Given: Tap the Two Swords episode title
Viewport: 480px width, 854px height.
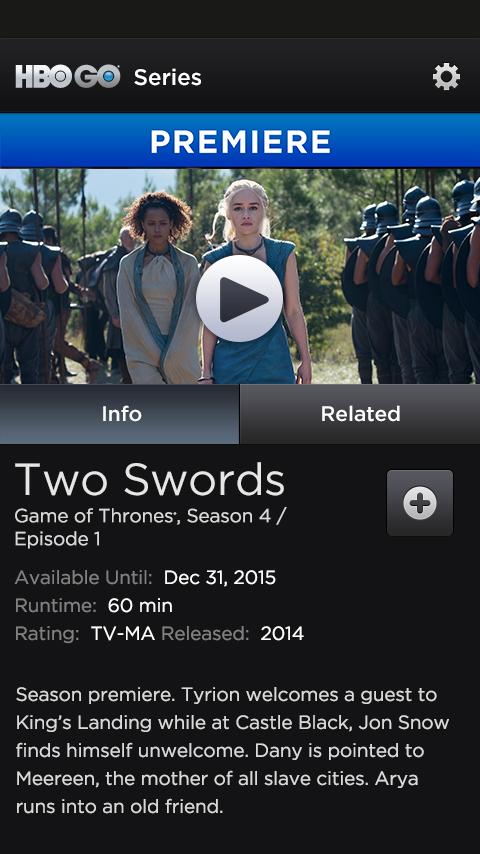Looking at the screenshot, I should coord(150,479).
